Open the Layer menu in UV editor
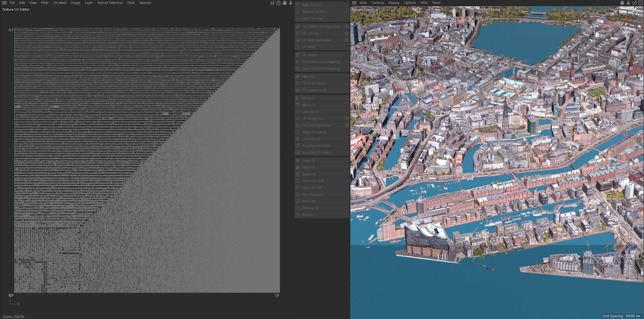This screenshot has width=644, height=319. 89,3
